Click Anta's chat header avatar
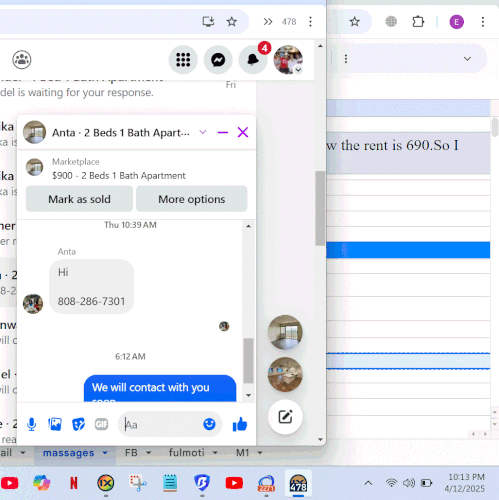This screenshot has width=499, height=500. tap(34, 132)
